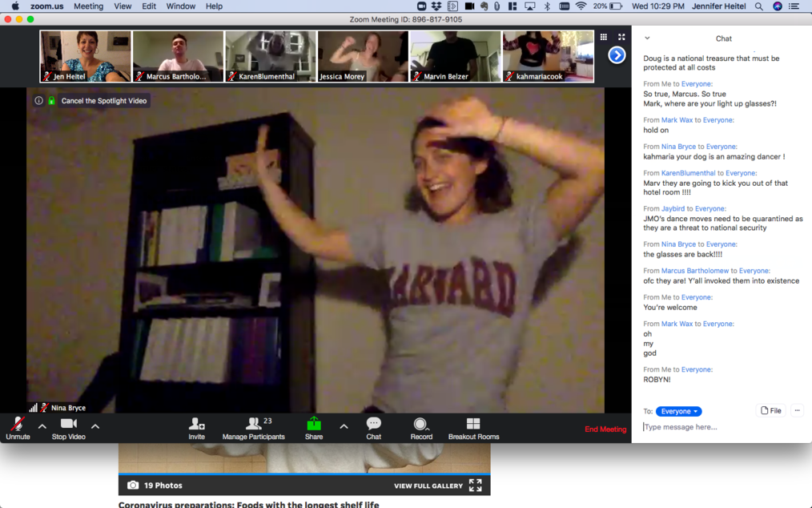The image size is (812, 508).
Task: Click KarenBlumenthal sender name in chat
Action: 688,173
